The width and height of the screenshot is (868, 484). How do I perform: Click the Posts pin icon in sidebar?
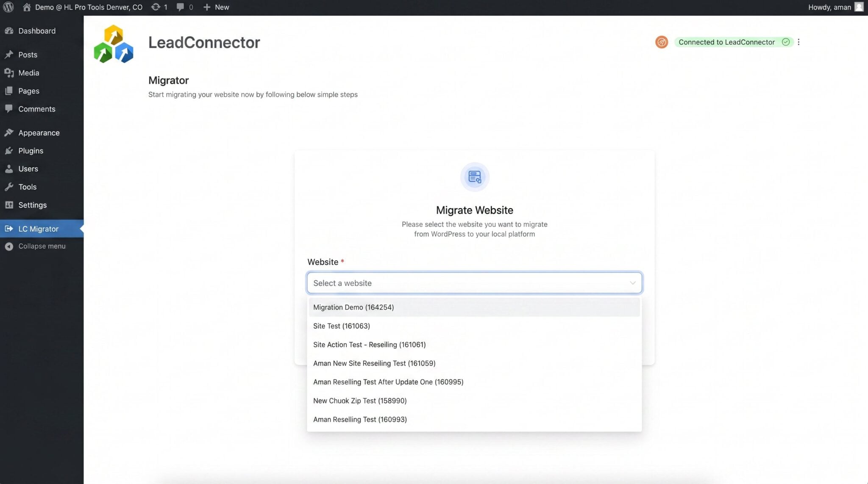(9, 55)
